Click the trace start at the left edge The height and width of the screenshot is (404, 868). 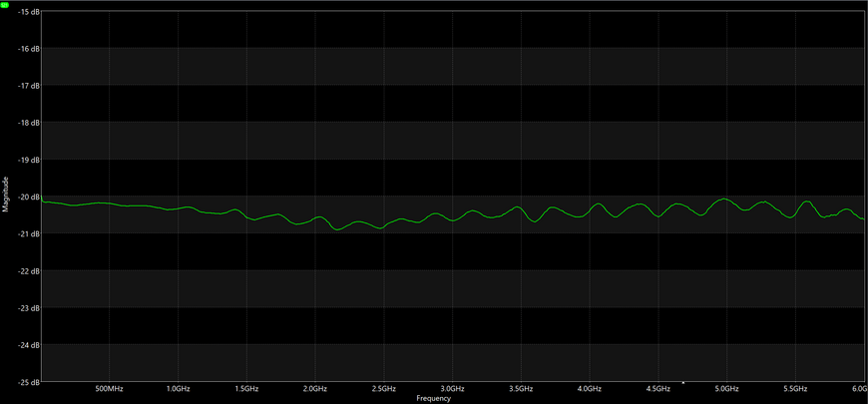tap(42, 198)
